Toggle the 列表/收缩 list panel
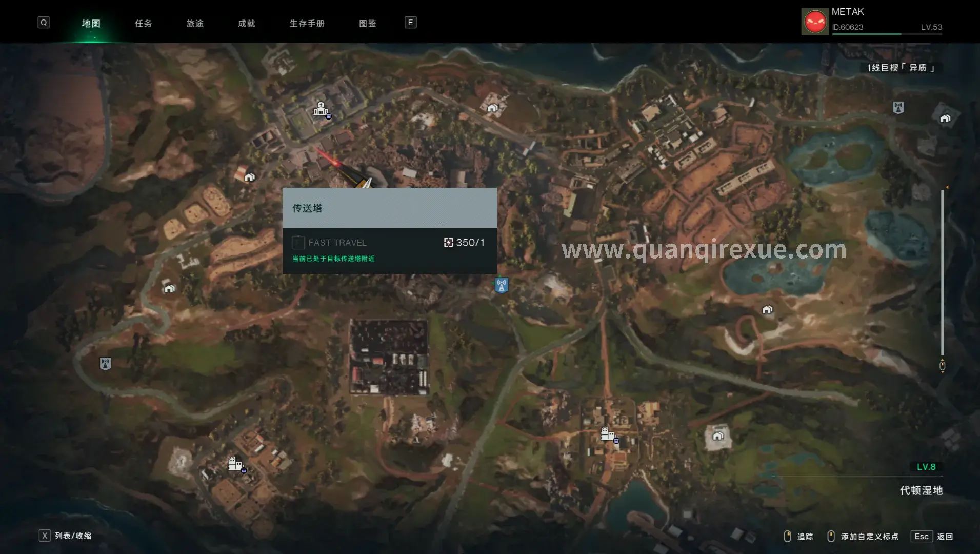Image resolution: width=980 pixels, height=554 pixels. click(66, 536)
